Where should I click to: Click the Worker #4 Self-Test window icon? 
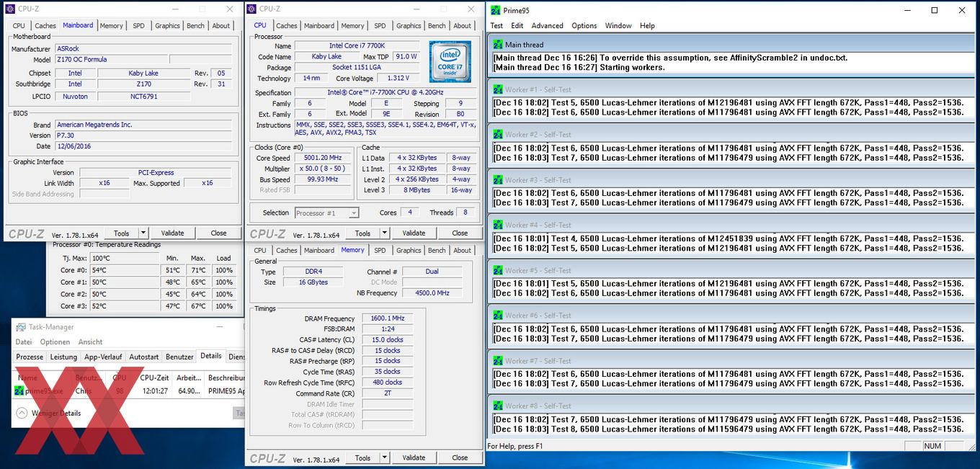click(498, 225)
